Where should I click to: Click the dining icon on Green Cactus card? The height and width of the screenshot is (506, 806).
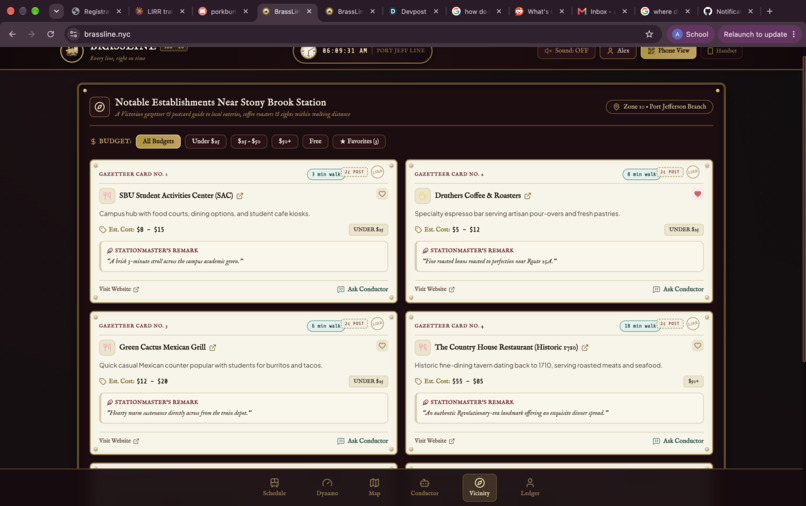(107, 347)
